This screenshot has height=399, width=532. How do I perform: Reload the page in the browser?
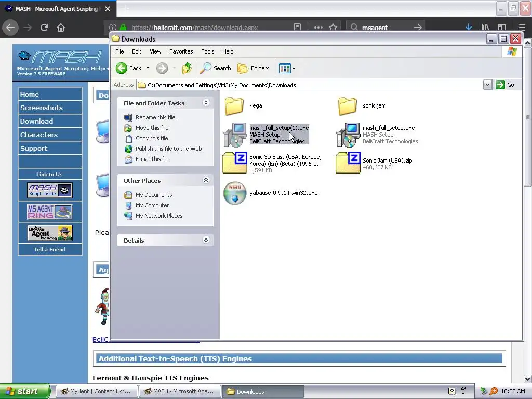44,28
